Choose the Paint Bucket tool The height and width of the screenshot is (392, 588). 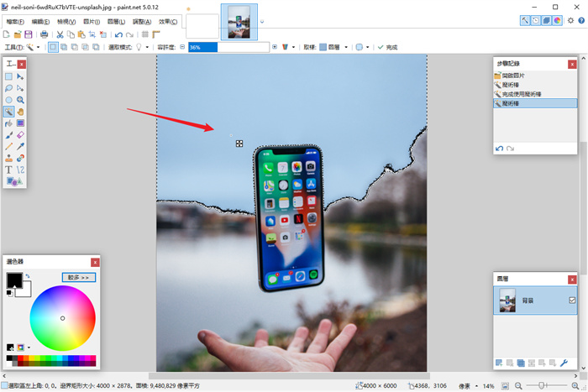tap(9, 123)
